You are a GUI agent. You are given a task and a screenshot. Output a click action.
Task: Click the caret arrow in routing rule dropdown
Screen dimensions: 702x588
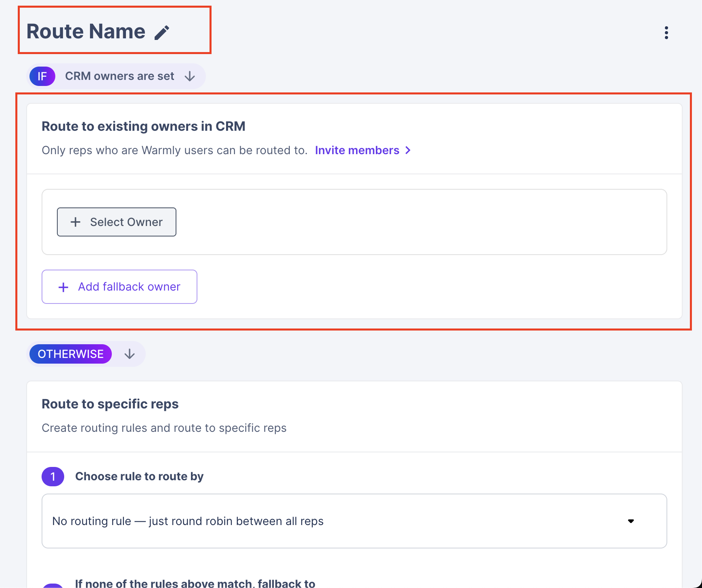click(x=631, y=521)
